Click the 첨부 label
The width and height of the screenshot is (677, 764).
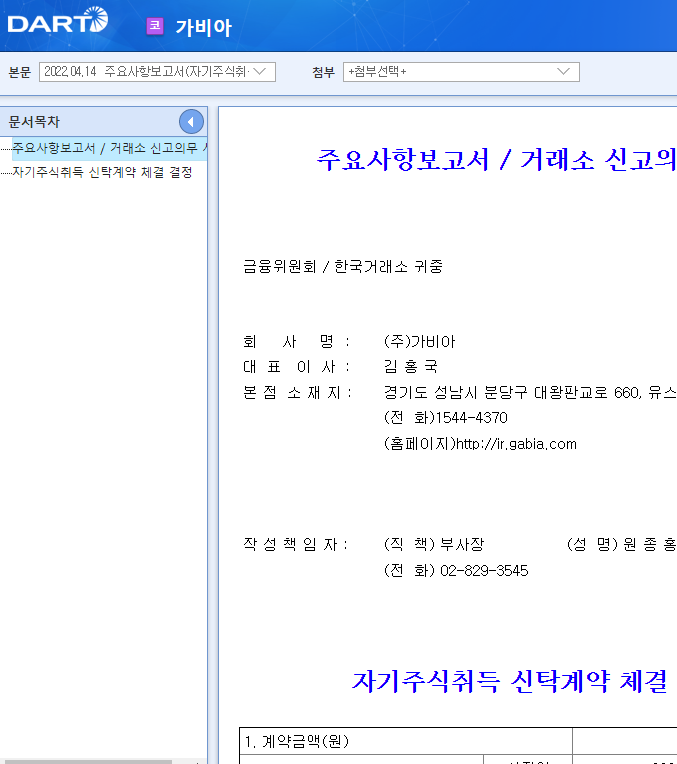[x=324, y=72]
